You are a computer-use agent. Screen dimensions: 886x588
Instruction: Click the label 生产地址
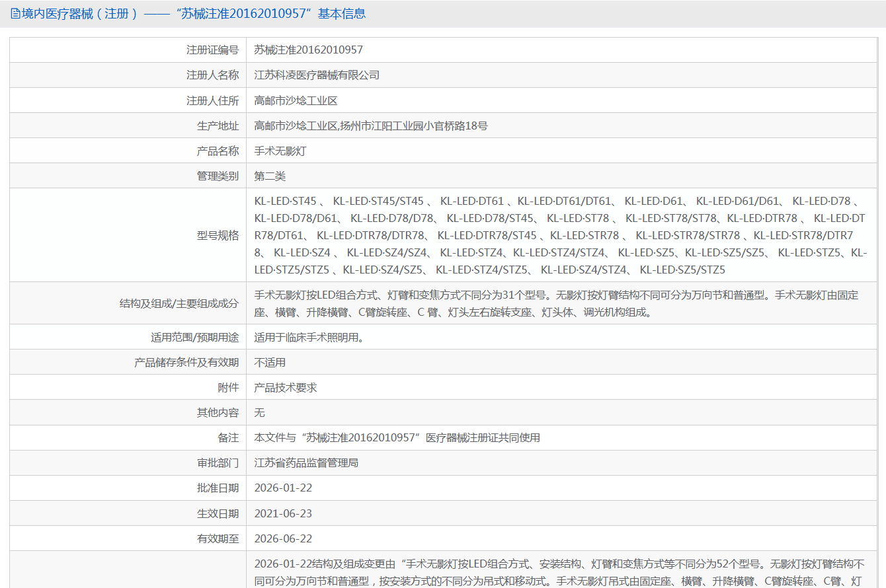tap(218, 126)
